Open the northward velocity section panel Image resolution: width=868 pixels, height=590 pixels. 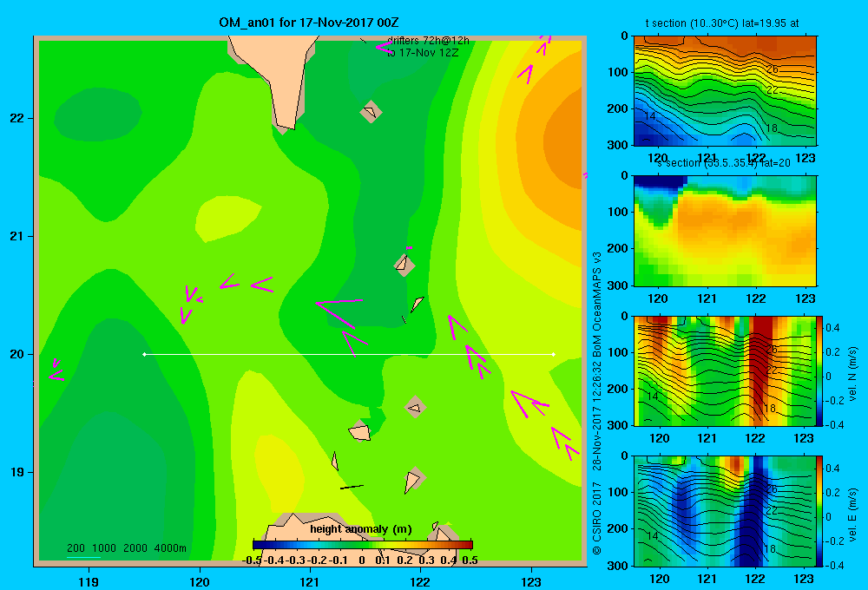coord(725,370)
